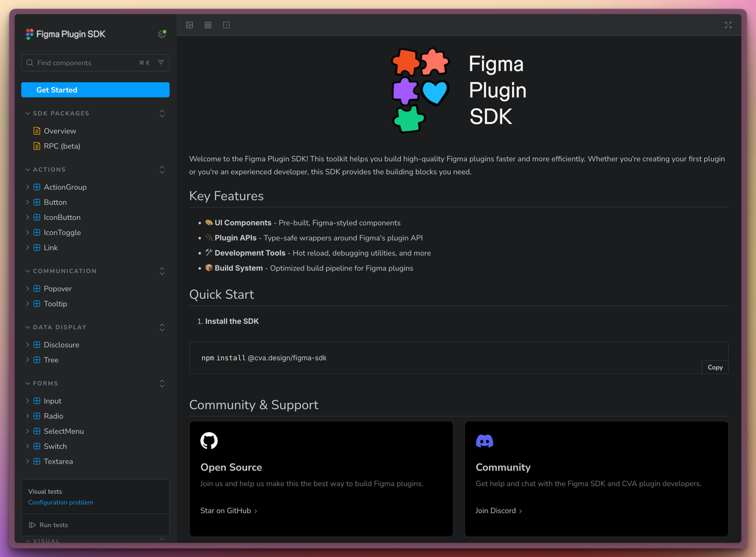Open the sidebar filter icon
Viewport: 756px width, 557px height.
click(161, 63)
